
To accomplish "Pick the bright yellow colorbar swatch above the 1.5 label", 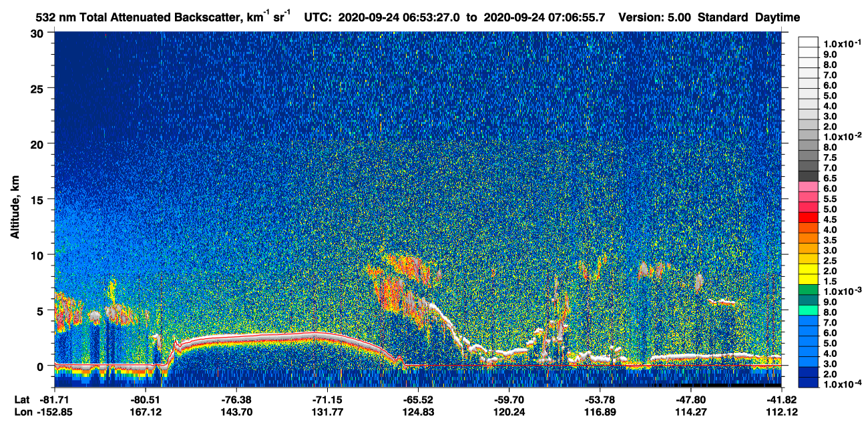I will [809, 270].
